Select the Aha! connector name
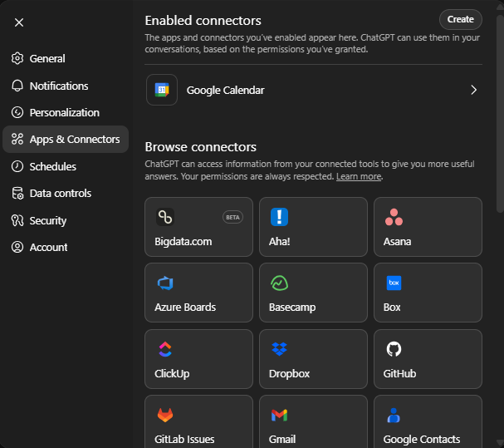Image resolution: width=504 pixels, height=448 pixels. [279, 241]
